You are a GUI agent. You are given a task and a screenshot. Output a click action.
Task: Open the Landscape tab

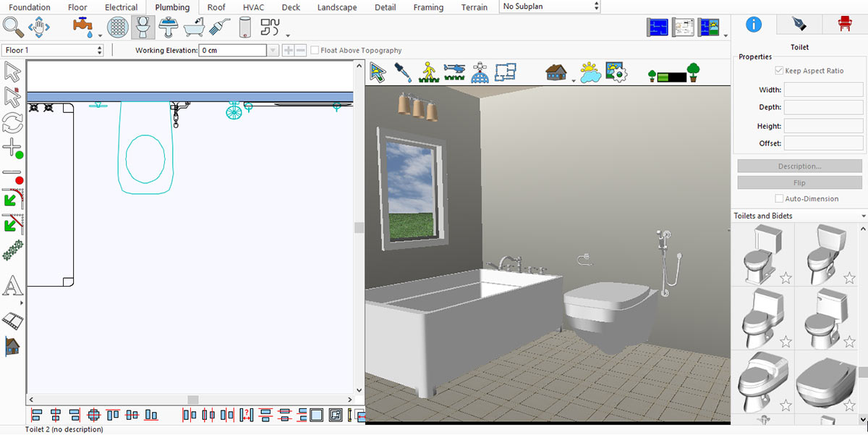pos(336,7)
